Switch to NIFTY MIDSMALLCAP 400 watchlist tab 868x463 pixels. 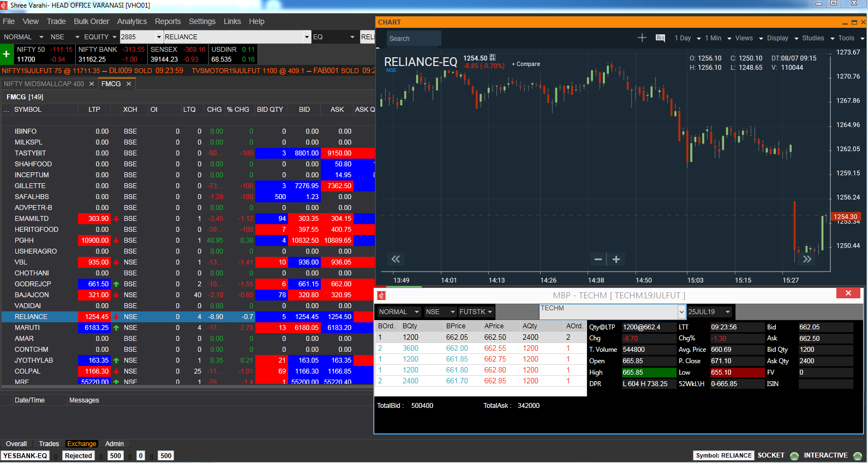tap(44, 84)
